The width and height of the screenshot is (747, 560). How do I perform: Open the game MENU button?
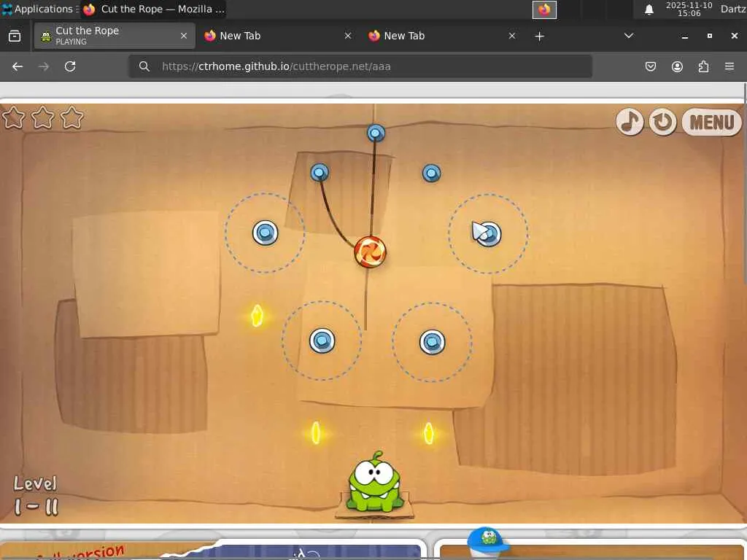[x=712, y=122]
